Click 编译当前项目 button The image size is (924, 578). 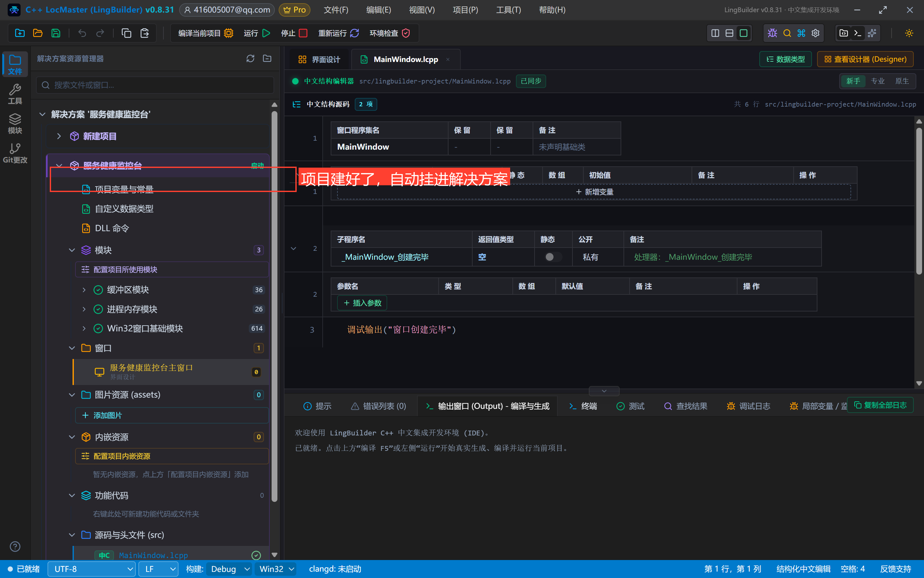[205, 33]
